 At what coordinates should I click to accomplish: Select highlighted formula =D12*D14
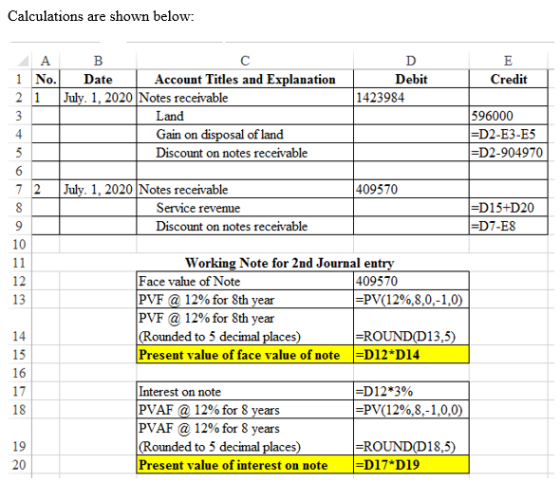click(411, 355)
